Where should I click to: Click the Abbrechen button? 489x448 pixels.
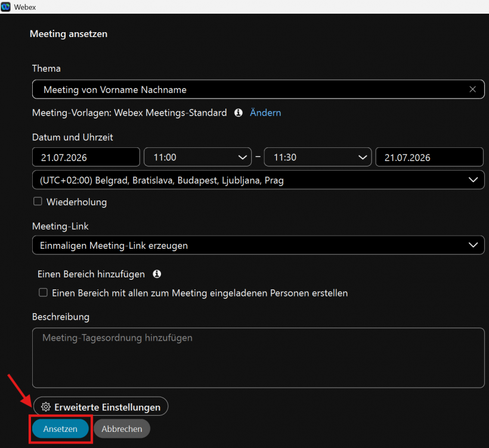pos(122,429)
